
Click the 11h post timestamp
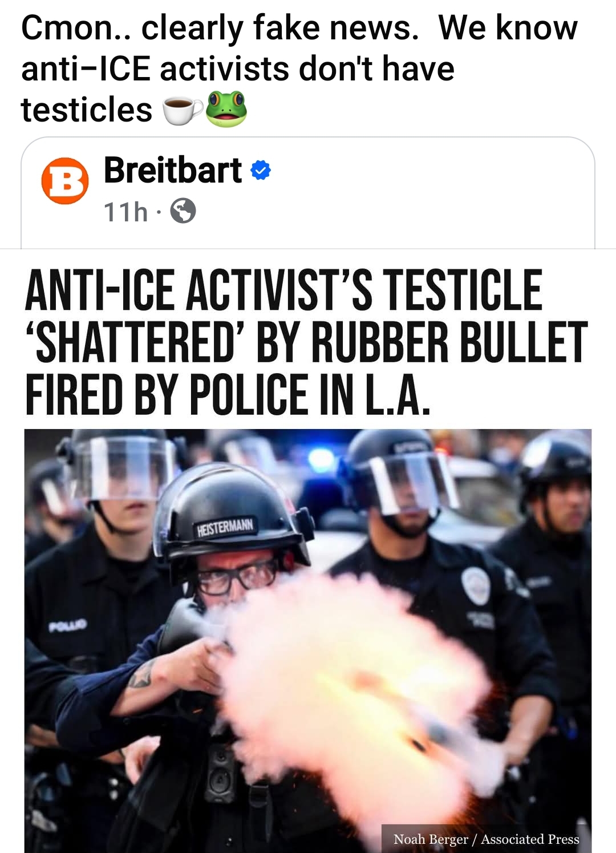[x=125, y=212]
